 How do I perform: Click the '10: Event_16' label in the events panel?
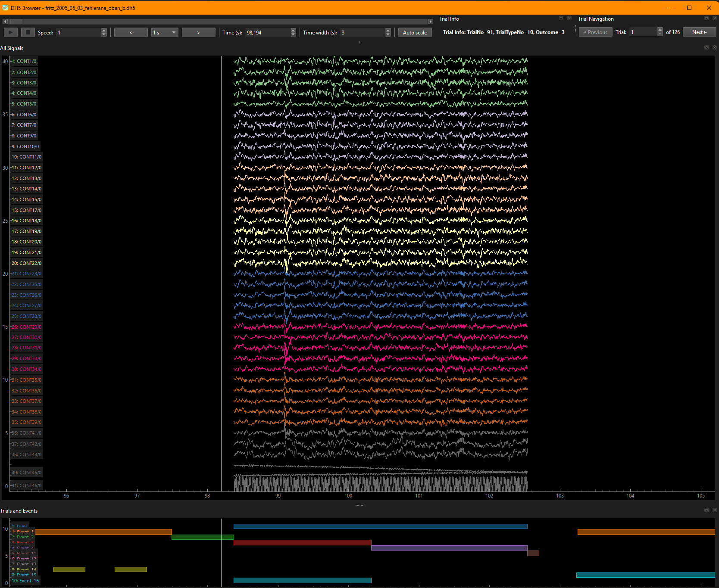pyautogui.click(x=25, y=581)
